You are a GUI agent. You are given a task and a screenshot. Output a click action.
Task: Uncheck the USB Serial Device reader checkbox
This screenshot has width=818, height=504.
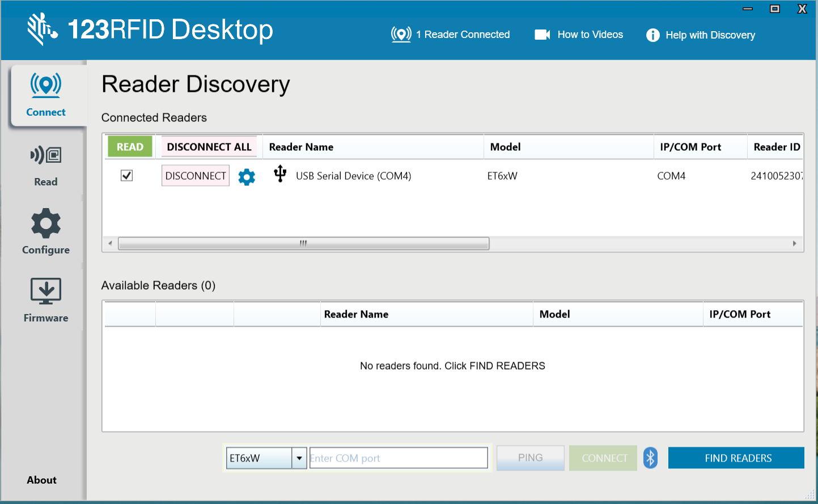coord(127,176)
